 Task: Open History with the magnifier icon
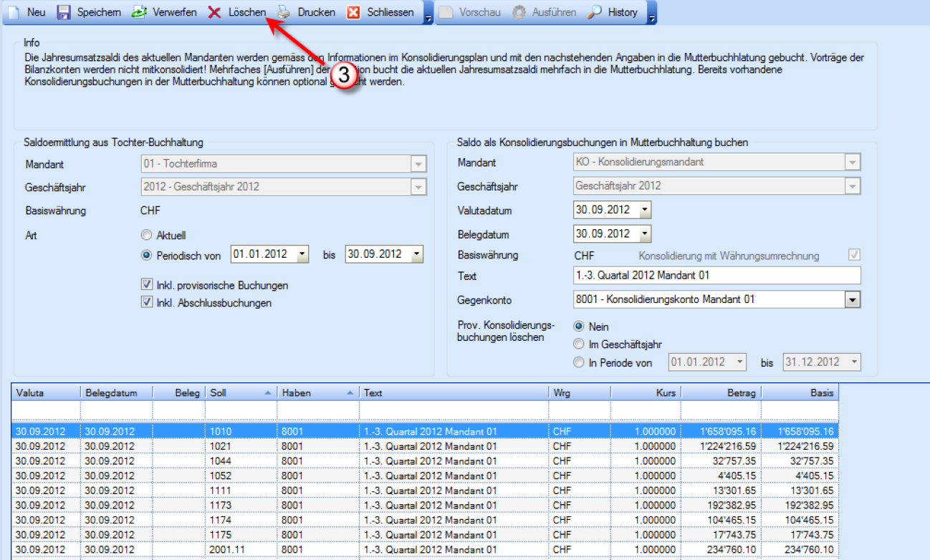(595, 12)
